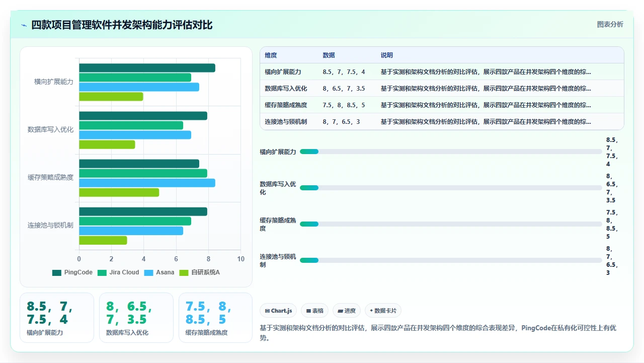Toggle the Asana legend color swatch
Viewport: 644px width, 363px height.
[x=148, y=272]
